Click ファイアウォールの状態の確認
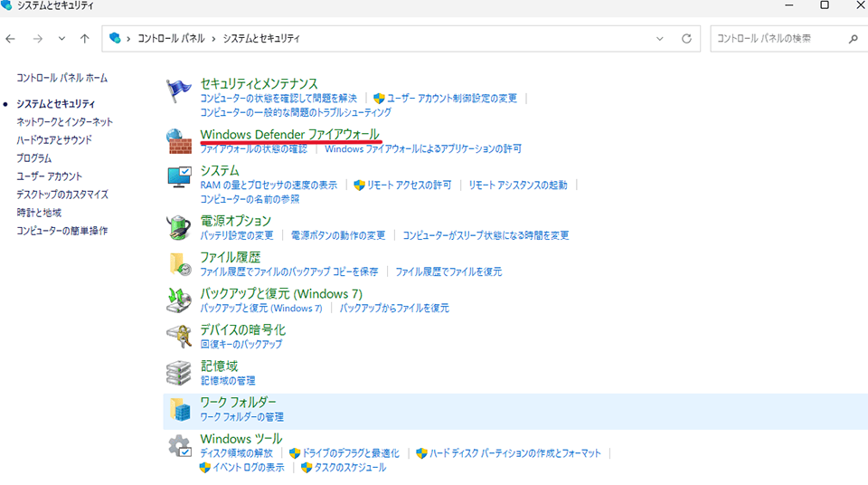The width and height of the screenshot is (868, 485). pos(253,148)
